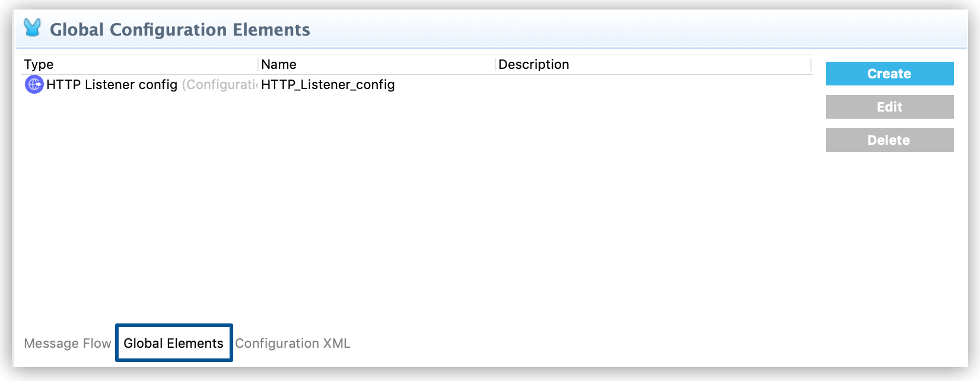Click the Name column header

278,64
